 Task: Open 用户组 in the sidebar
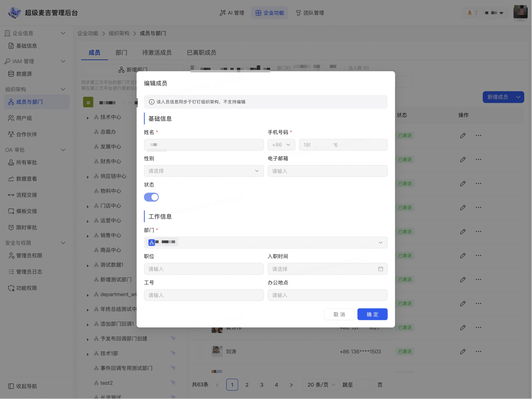tap(37, 118)
